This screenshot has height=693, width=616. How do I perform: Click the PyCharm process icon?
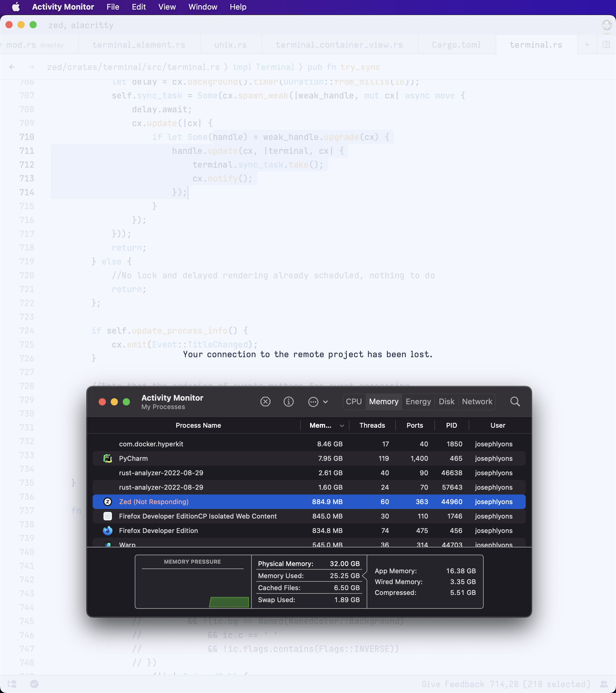(107, 458)
